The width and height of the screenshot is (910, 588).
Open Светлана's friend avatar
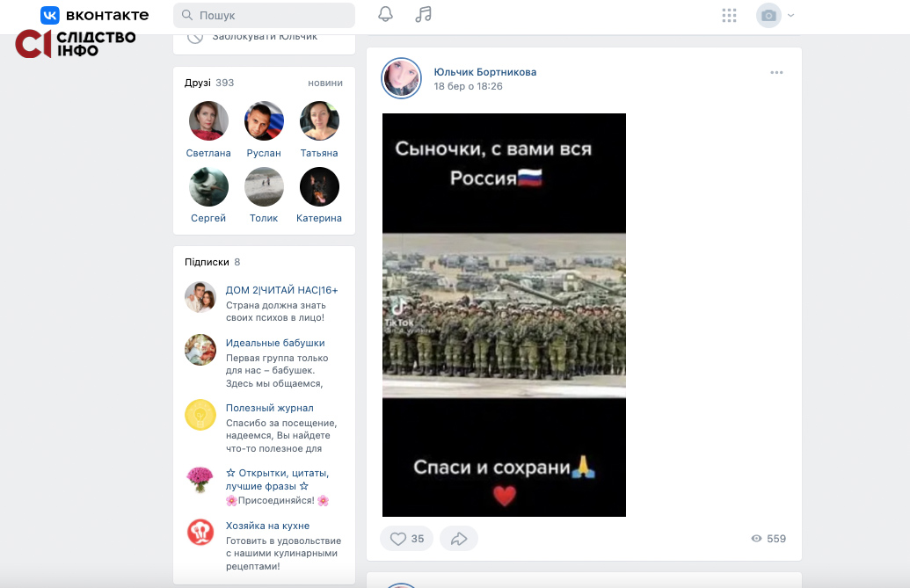208,121
